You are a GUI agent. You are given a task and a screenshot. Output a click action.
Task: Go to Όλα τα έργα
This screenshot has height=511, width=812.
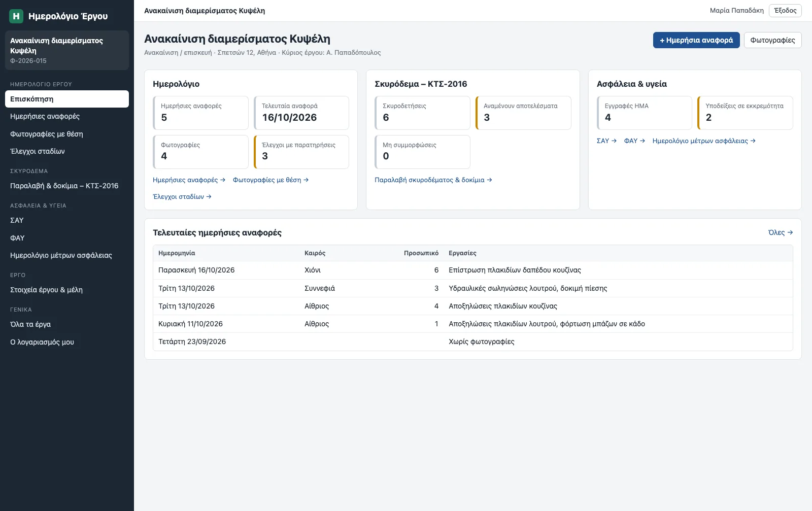pyautogui.click(x=67, y=324)
